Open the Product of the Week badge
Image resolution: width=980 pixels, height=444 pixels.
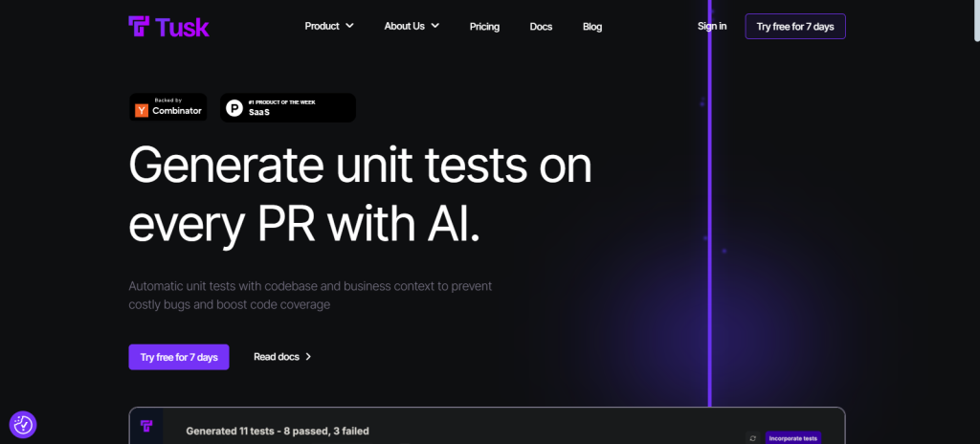coord(288,107)
